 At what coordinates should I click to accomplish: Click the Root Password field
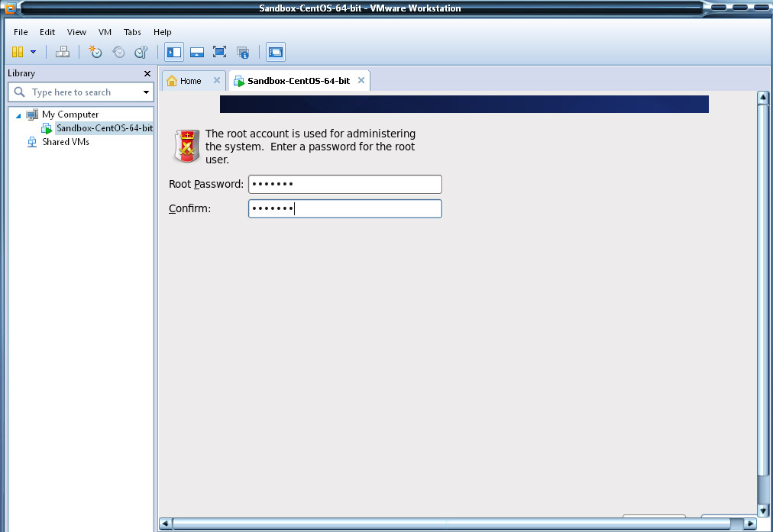(x=344, y=184)
